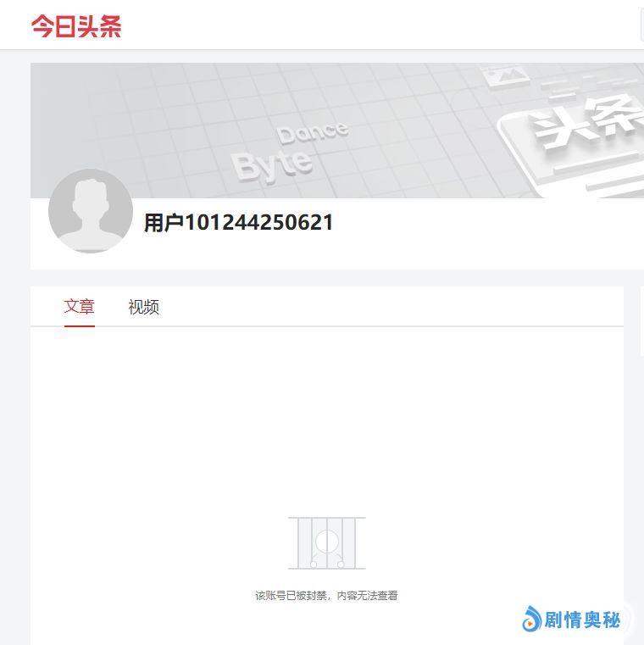The height and width of the screenshot is (645, 644).
Task: Click the 该账号已被封禁 notice text
Action: click(x=326, y=595)
